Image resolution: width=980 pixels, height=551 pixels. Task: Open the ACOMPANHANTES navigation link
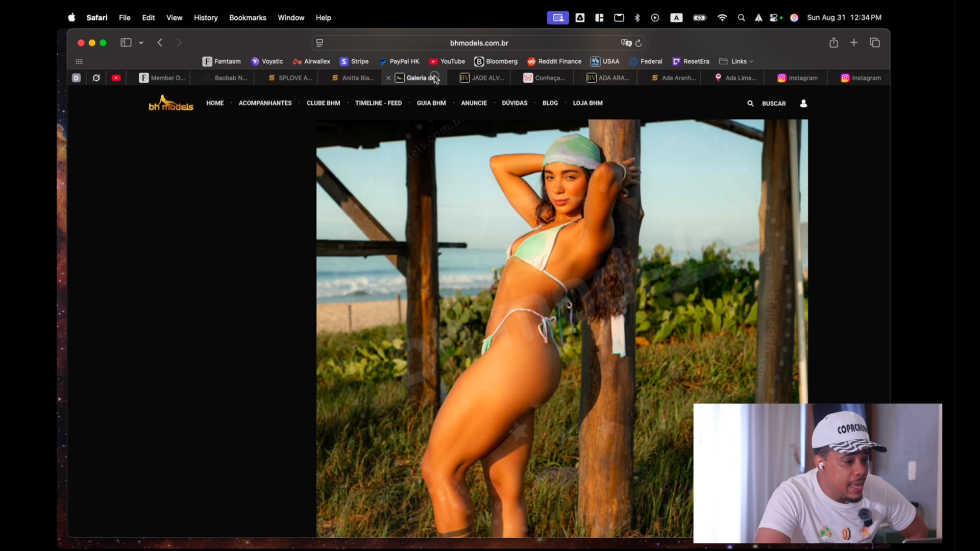tap(265, 103)
